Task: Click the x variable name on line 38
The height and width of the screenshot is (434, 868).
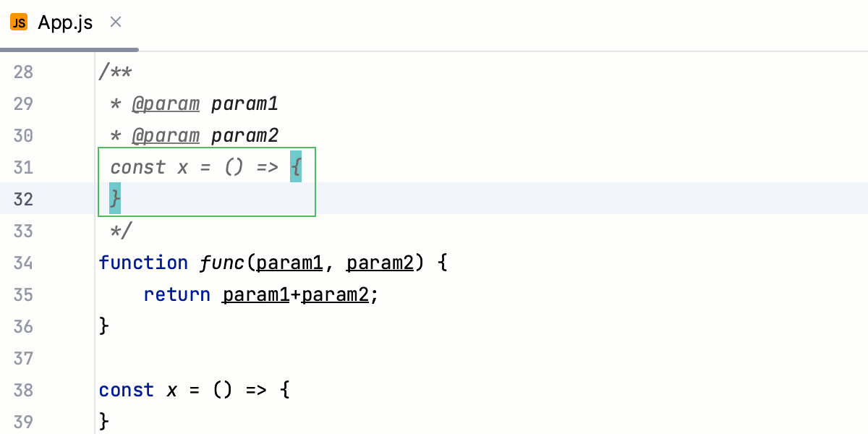Action: pyautogui.click(x=171, y=390)
